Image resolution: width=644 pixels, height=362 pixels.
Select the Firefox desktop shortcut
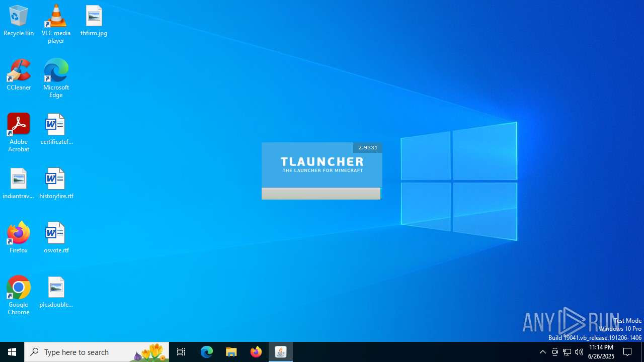pyautogui.click(x=19, y=238)
